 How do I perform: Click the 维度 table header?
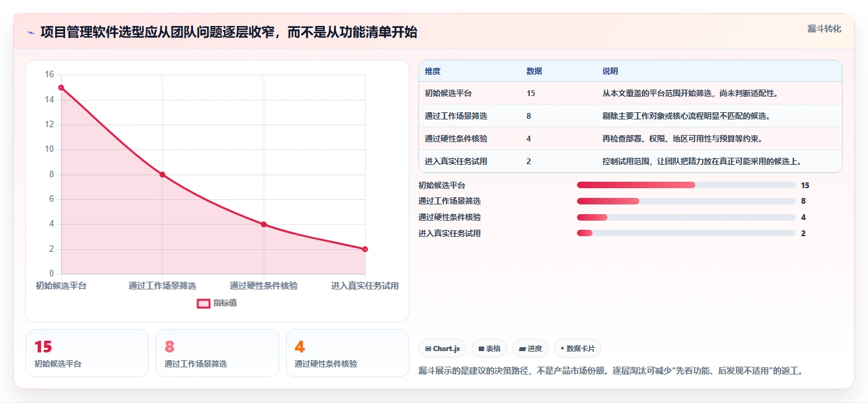(x=433, y=71)
